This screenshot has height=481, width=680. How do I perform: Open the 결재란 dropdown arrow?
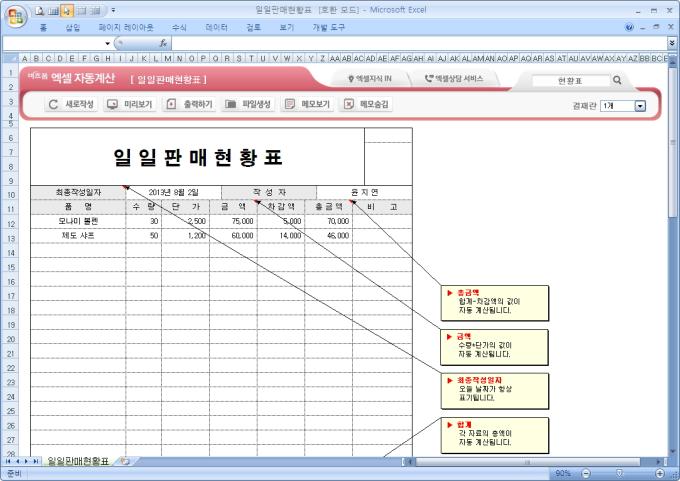(x=640, y=106)
